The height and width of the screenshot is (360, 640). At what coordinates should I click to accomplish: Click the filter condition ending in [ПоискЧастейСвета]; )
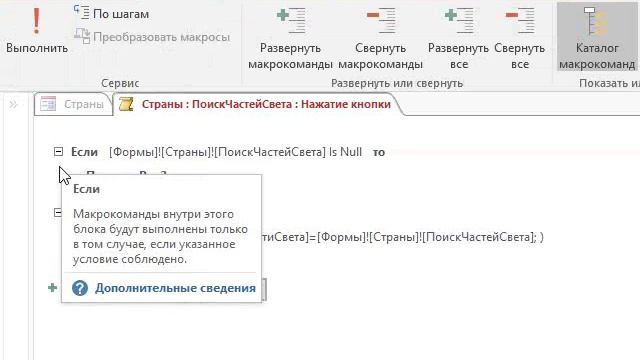pos(403,237)
